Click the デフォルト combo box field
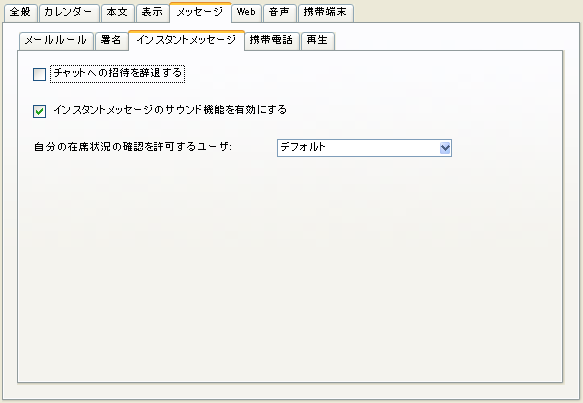This screenshot has width=583, height=403. (364, 148)
